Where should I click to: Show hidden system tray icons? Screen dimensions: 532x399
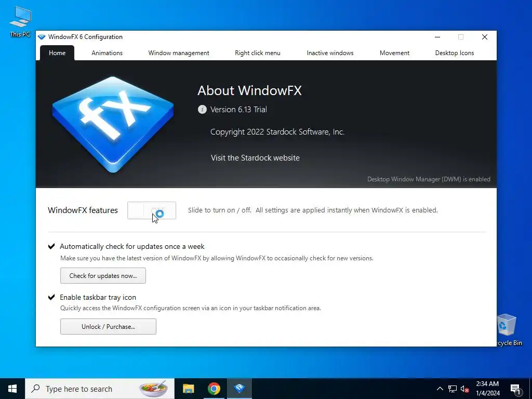pos(440,389)
